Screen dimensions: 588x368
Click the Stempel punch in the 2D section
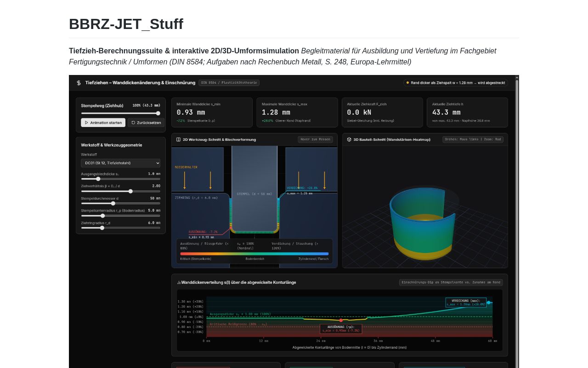click(254, 189)
